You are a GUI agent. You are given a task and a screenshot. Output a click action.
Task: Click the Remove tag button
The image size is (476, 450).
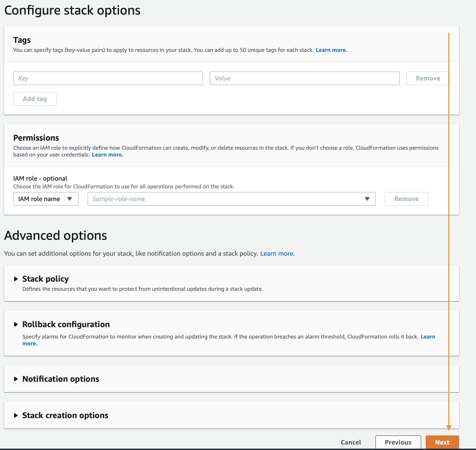(428, 78)
